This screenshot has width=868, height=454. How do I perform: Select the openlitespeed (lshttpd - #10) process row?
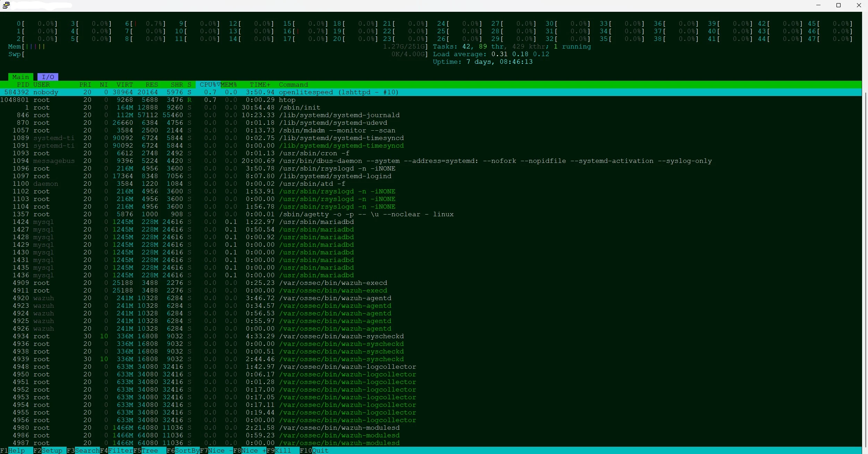[x=431, y=92]
